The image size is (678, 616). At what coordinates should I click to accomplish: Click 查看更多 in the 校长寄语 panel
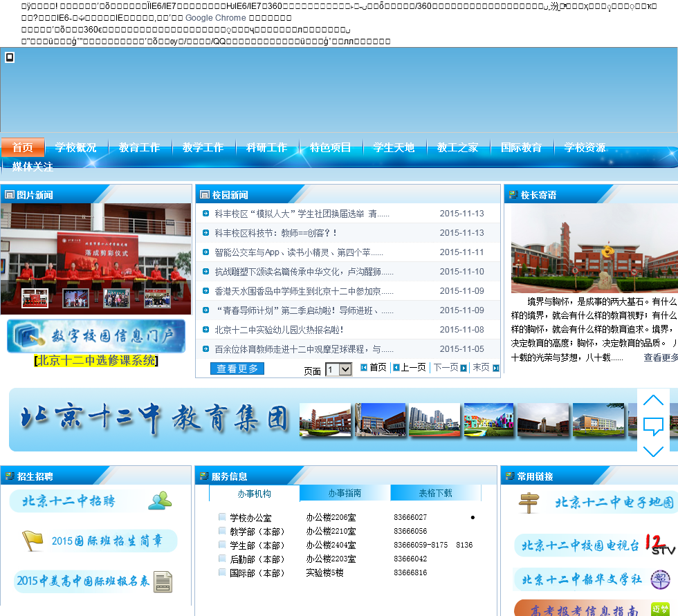pyautogui.click(x=661, y=357)
